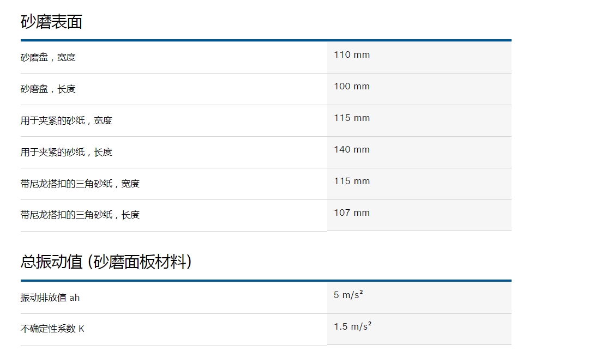
Task: Click the 砂磨盘，宽度 row label
Action: 48,57
